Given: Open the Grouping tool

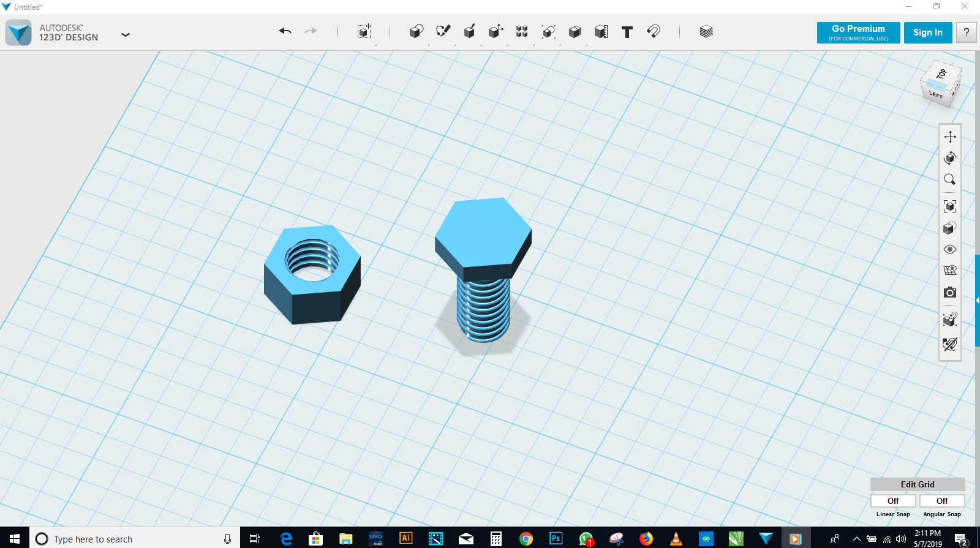Looking at the screenshot, I should tap(549, 31).
